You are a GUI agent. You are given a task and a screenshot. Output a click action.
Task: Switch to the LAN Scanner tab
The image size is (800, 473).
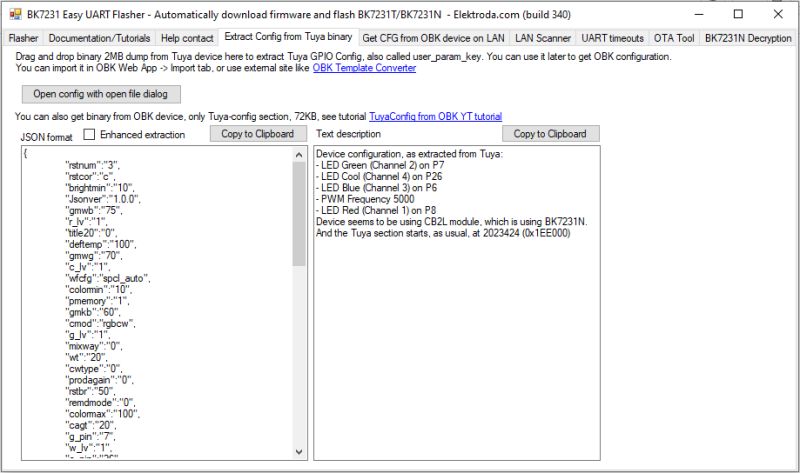543,38
